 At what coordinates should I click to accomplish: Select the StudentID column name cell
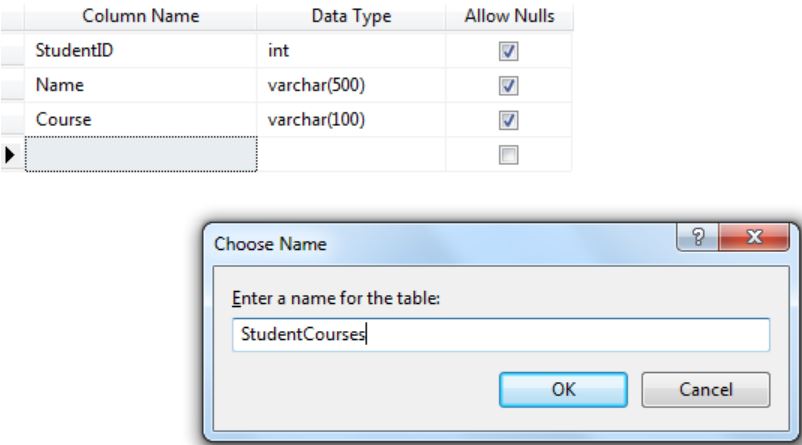click(x=141, y=51)
